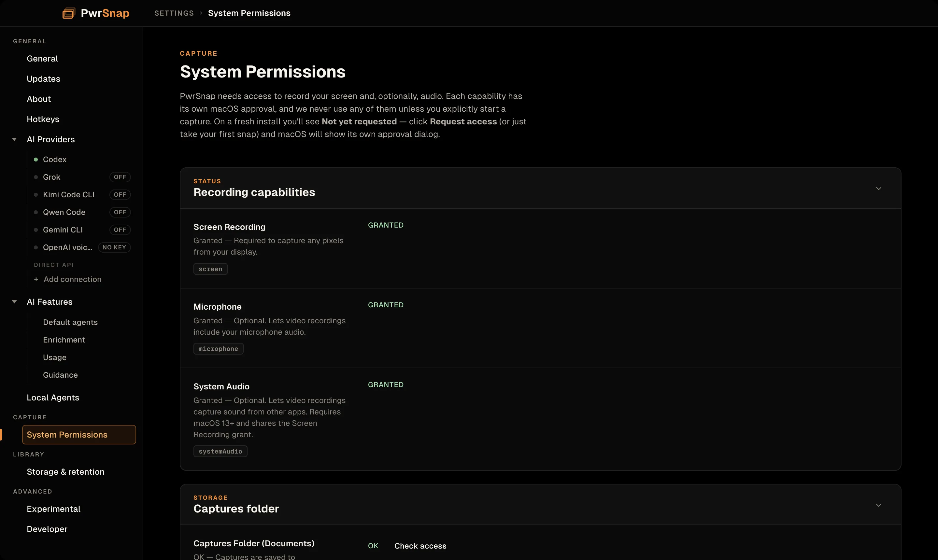Open Default agents settings

(x=70, y=322)
